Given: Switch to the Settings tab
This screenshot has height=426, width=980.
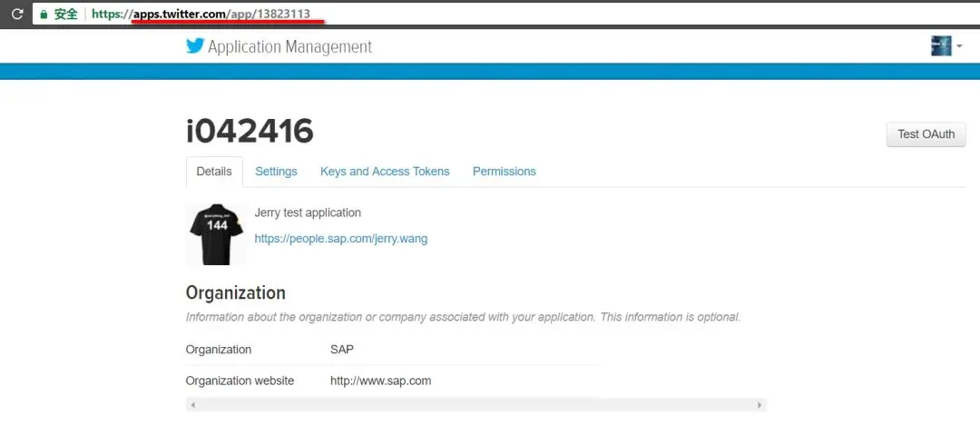Looking at the screenshot, I should pyautogui.click(x=276, y=172).
